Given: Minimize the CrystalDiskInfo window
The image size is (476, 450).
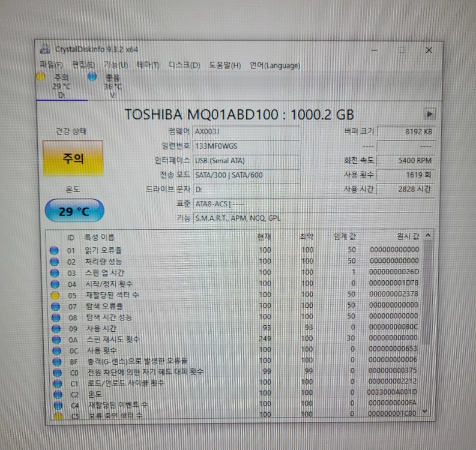Looking at the screenshot, I should tap(375, 50).
